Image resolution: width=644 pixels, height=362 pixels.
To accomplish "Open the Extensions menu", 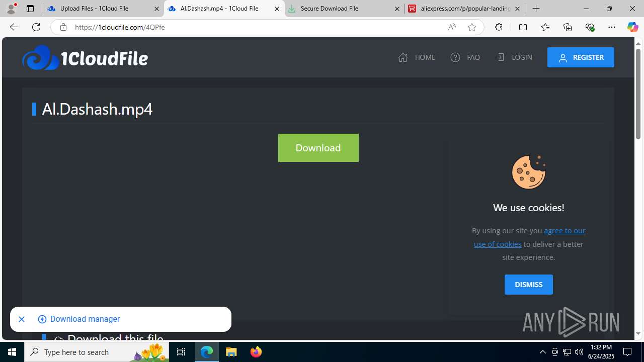I will click(x=499, y=27).
